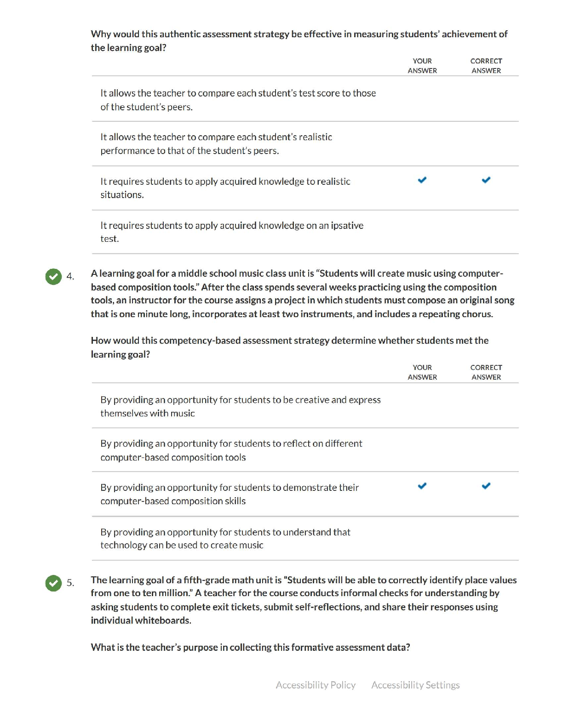Select 'compare each student's test score' answer option
563x728 pixels.
(x=238, y=100)
